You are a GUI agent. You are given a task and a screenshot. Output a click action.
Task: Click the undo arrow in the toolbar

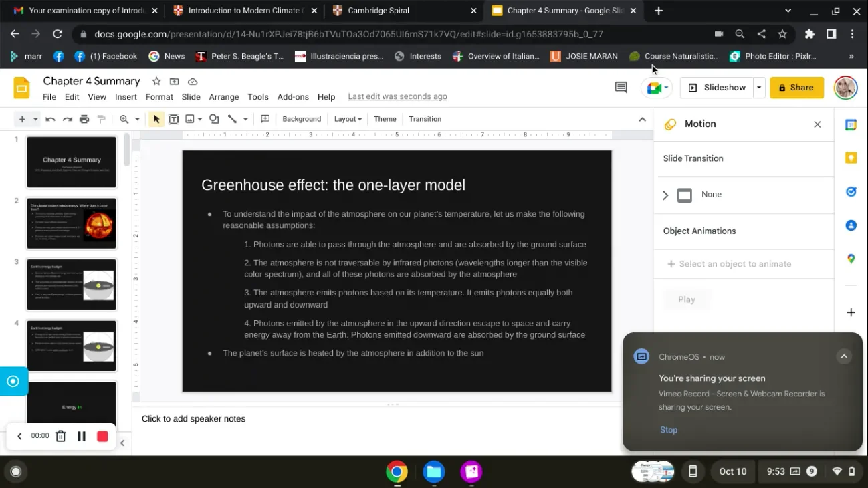pyautogui.click(x=50, y=119)
